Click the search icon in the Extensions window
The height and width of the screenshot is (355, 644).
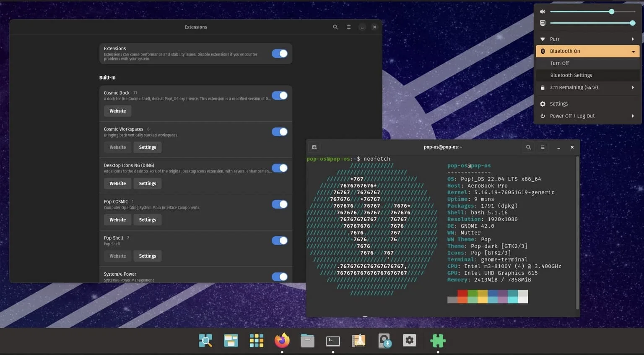(335, 27)
